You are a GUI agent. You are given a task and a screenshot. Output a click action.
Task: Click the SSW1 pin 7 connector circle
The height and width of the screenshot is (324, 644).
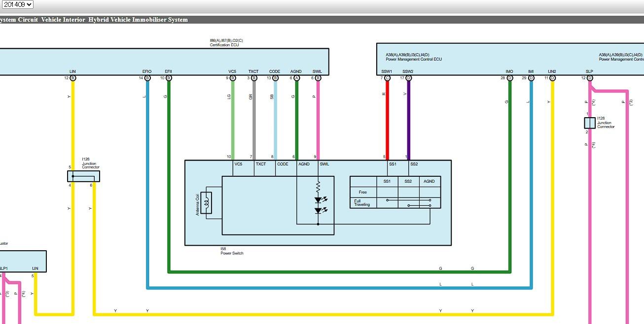point(387,78)
